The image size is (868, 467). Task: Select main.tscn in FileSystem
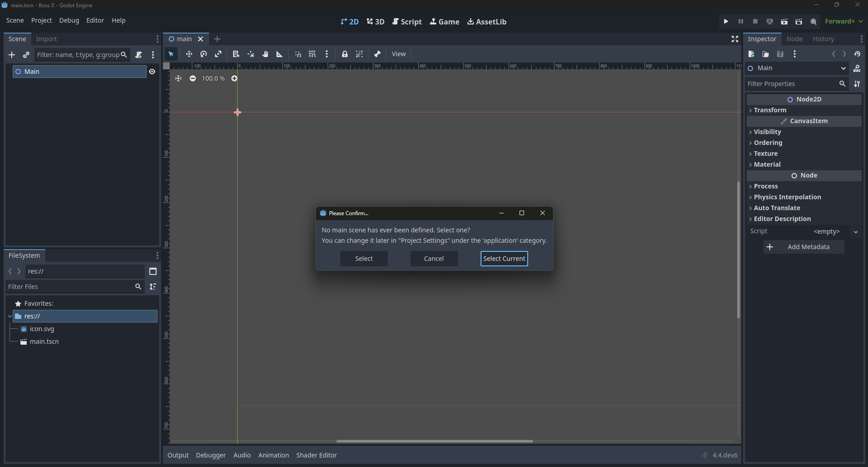click(x=44, y=342)
